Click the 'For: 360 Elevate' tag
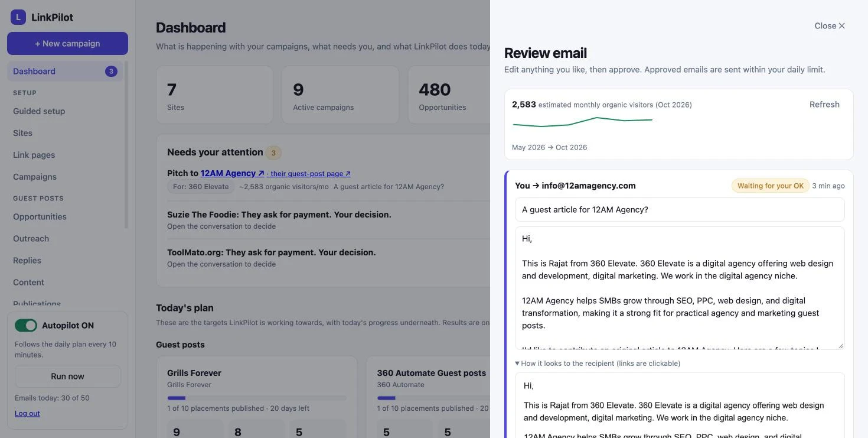The image size is (868, 438). point(201,187)
